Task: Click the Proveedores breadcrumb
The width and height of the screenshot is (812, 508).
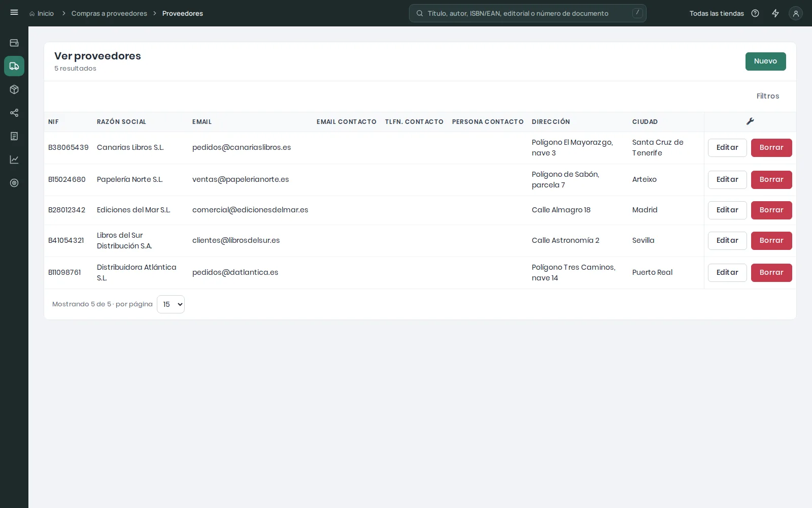Action: pyautogui.click(x=183, y=13)
